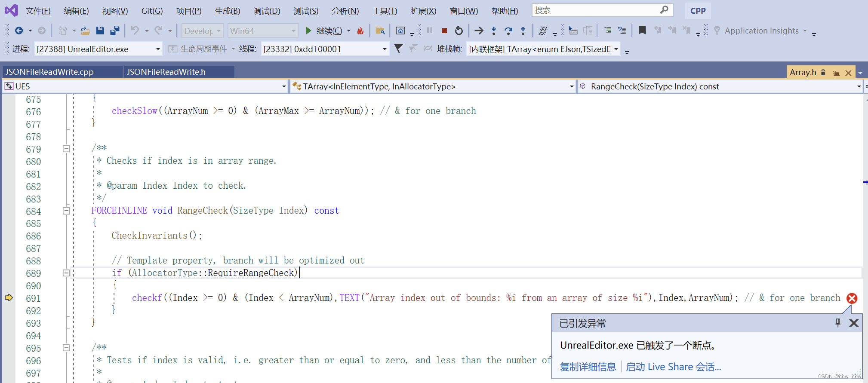Open the 进程 UnrealEditor.exe process dropdown
Screen dimensions: 868x383
tap(98, 49)
